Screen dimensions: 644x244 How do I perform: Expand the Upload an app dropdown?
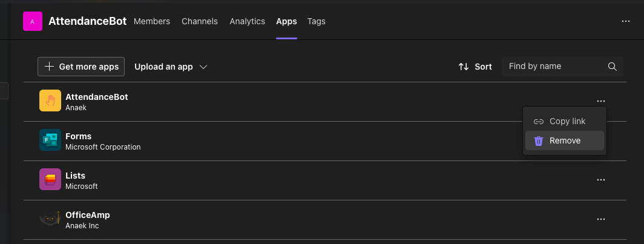point(171,67)
